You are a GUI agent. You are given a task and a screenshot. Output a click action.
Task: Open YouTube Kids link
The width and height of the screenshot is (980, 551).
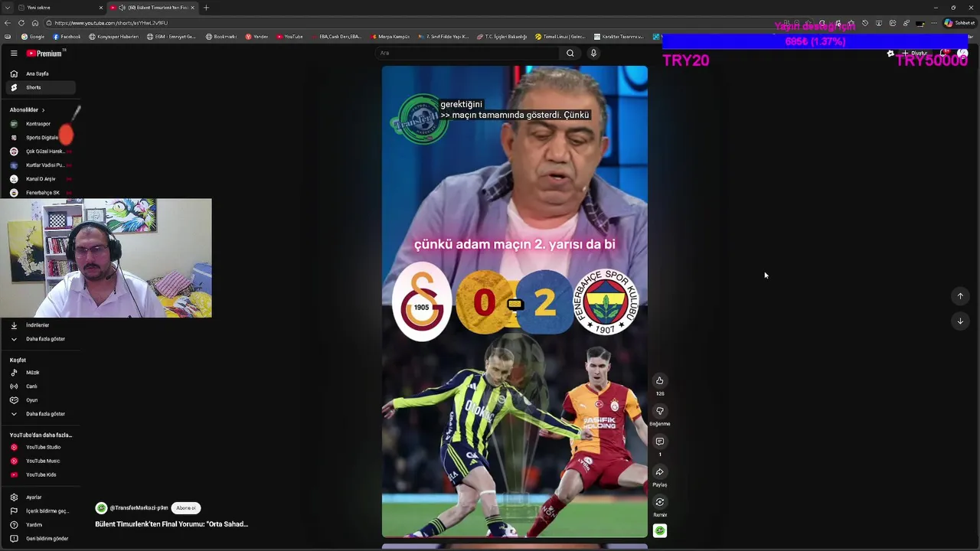(40, 474)
